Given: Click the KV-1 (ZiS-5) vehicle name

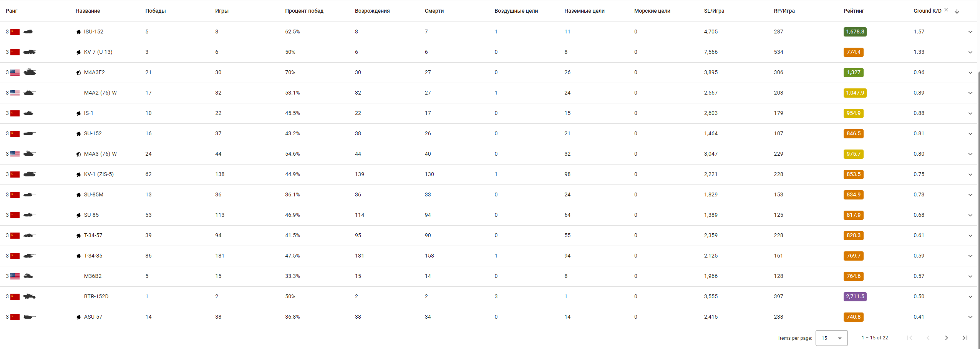Looking at the screenshot, I should 99,174.
